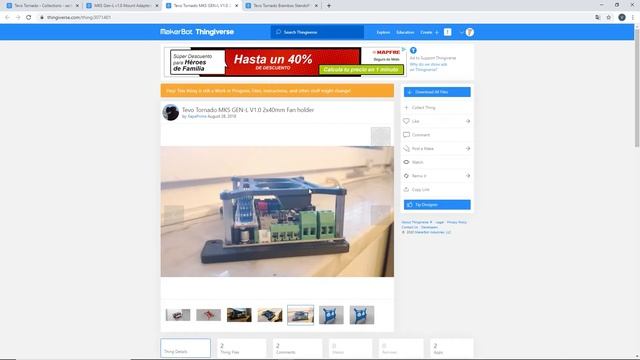The image size is (640, 360).
Task: Switch to the first browser tab 'Tevo Tornado Collections'
Action: tap(42, 6)
